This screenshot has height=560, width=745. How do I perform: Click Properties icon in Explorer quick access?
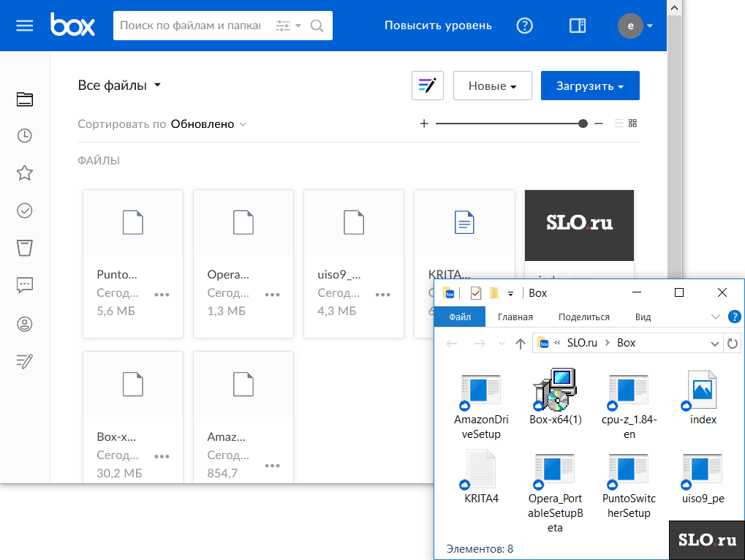[476, 293]
